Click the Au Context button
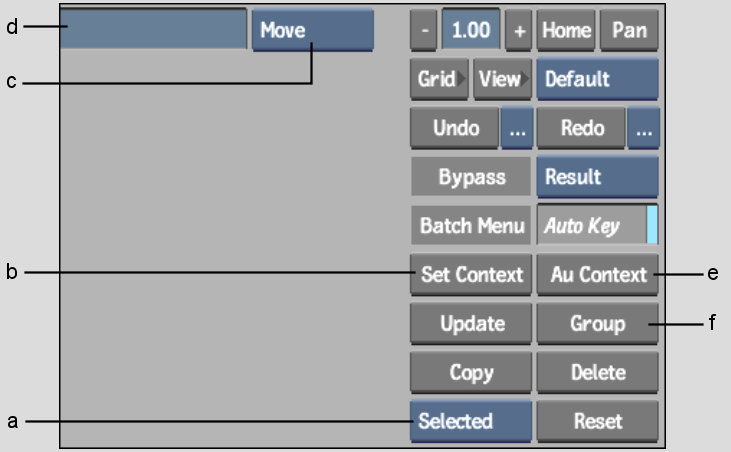The image size is (731, 452). point(598,274)
